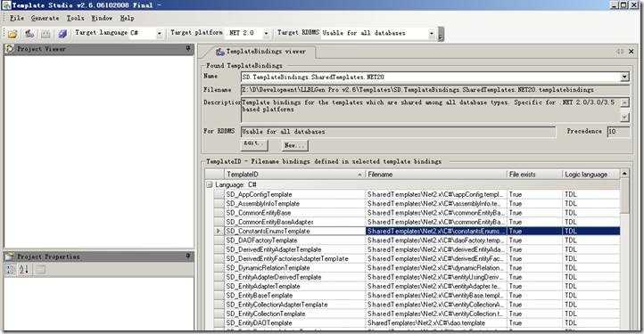Click the True cell in the SD_DAOFactoryTemplate row
Viewport: 644px width, 334px height.
coord(535,240)
